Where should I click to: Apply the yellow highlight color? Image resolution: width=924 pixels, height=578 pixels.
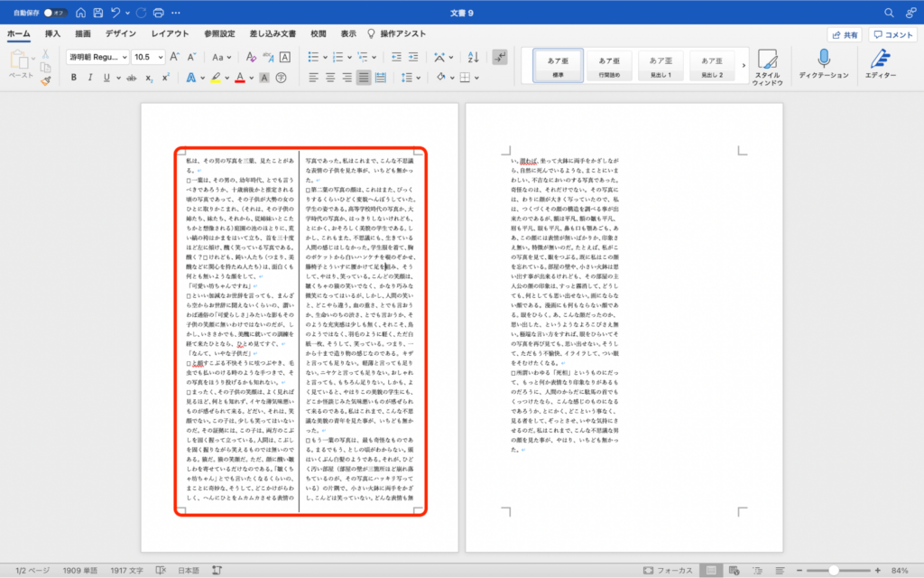click(216, 78)
